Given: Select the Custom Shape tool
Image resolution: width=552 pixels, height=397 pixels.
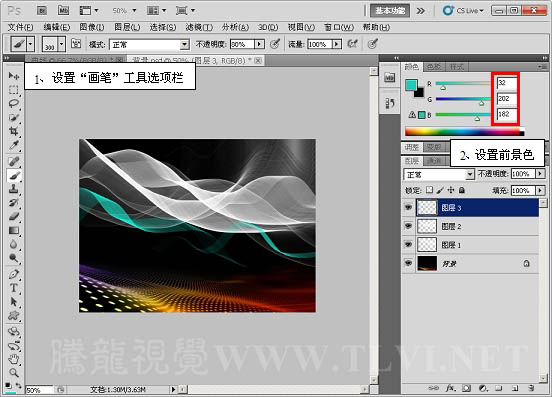Looking at the screenshot, I should tap(14, 316).
